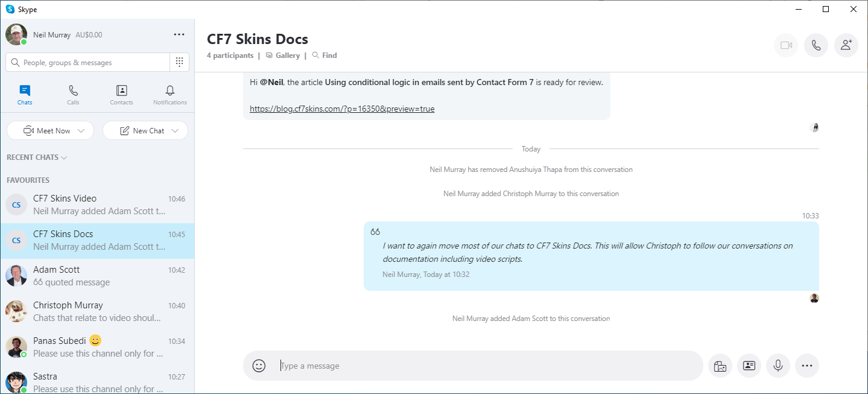Open the profile more options menu
The height and width of the screenshot is (394, 868).
[x=179, y=34]
